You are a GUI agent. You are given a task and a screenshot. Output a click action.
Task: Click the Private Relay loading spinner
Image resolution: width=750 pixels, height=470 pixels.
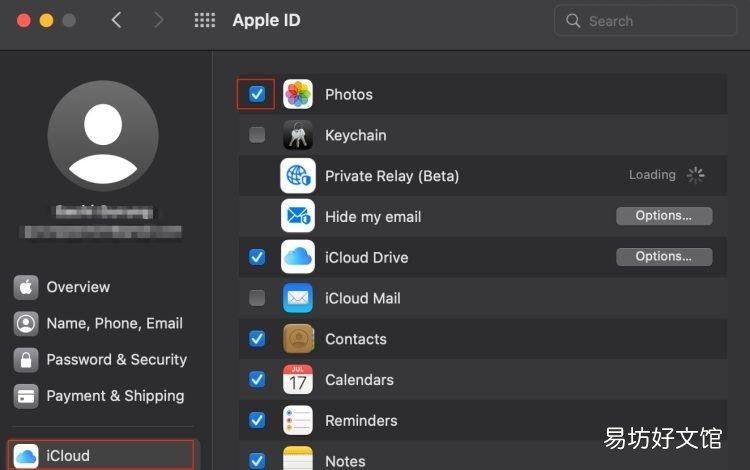pos(695,175)
